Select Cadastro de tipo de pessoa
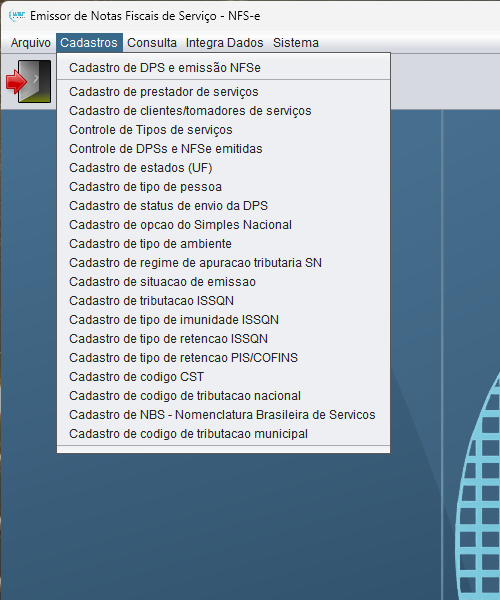The image size is (500, 600). pos(223,187)
